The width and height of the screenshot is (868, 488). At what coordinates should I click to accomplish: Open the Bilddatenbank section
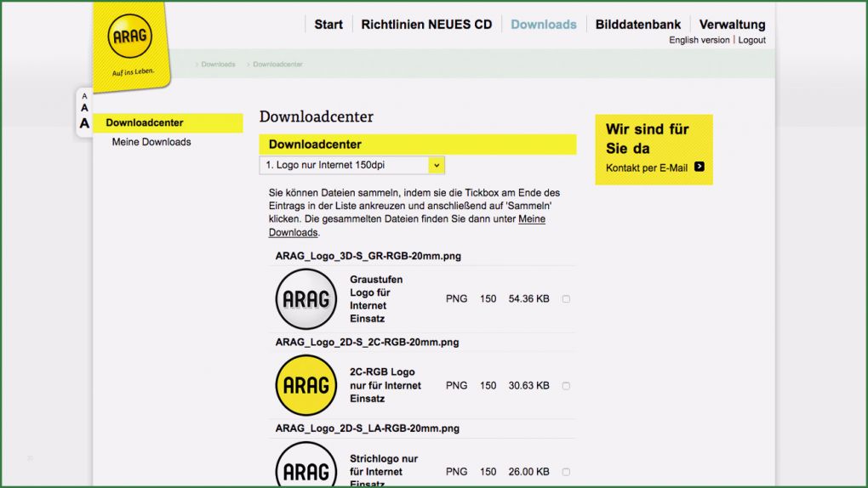pos(637,25)
